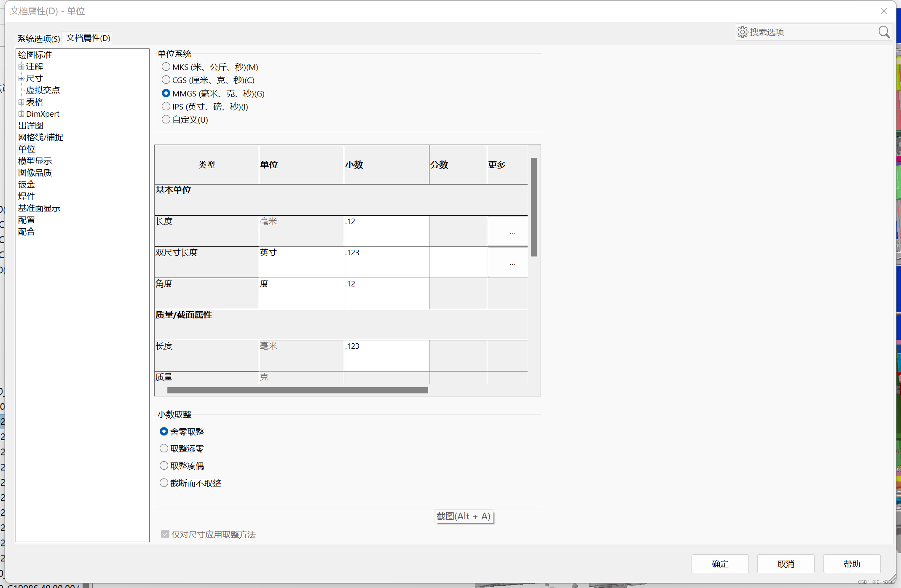Expand the 尺寸 tree node
901x588 pixels.
coord(21,78)
